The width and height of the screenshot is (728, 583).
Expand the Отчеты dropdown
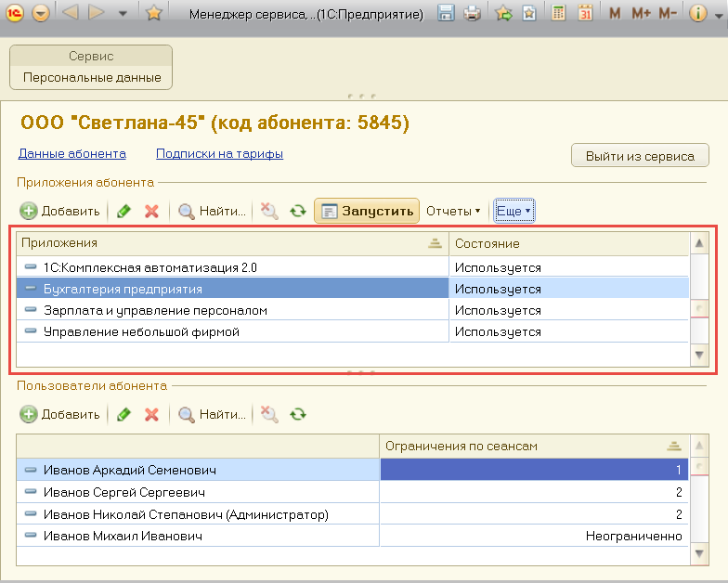click(453, 212)
